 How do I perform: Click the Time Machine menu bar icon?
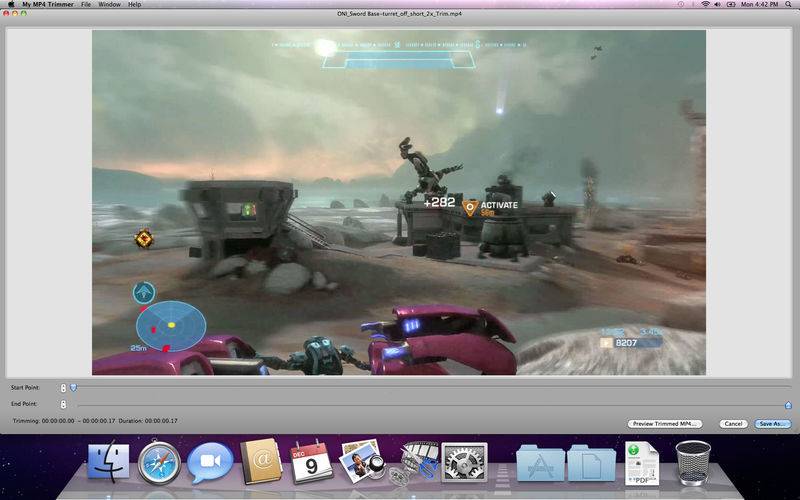(681, 4)
